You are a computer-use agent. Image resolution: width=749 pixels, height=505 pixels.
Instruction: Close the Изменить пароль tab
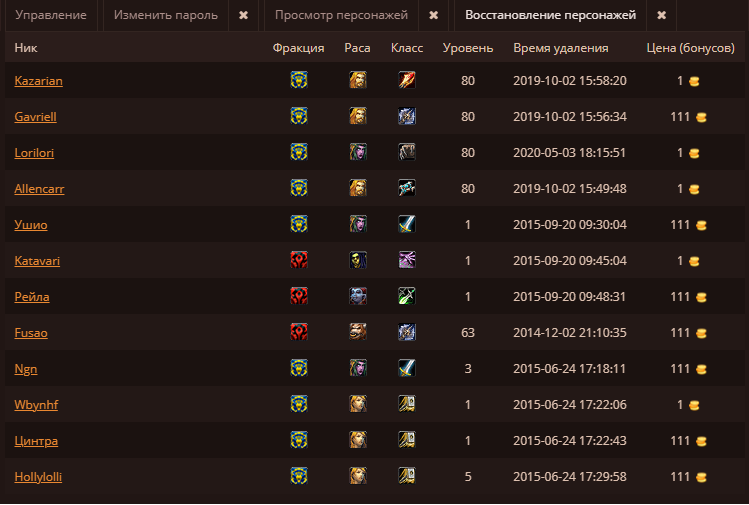point(244,16)
